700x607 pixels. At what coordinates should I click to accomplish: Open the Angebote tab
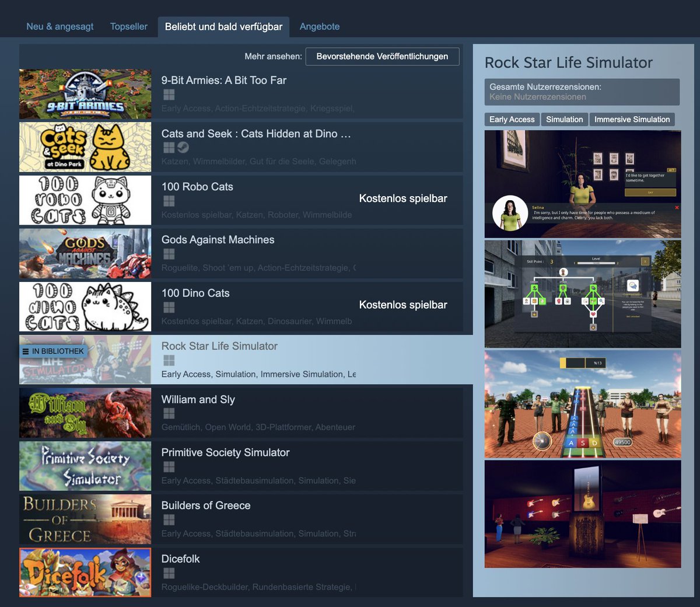tap(320, 26)
